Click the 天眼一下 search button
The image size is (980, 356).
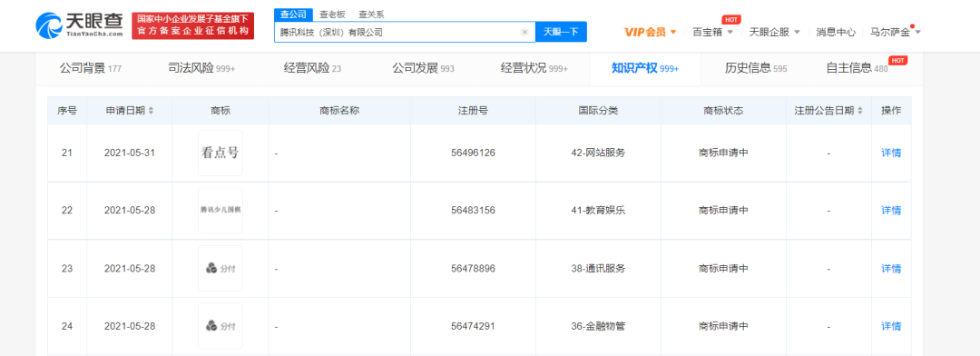[x=561, y=32]
